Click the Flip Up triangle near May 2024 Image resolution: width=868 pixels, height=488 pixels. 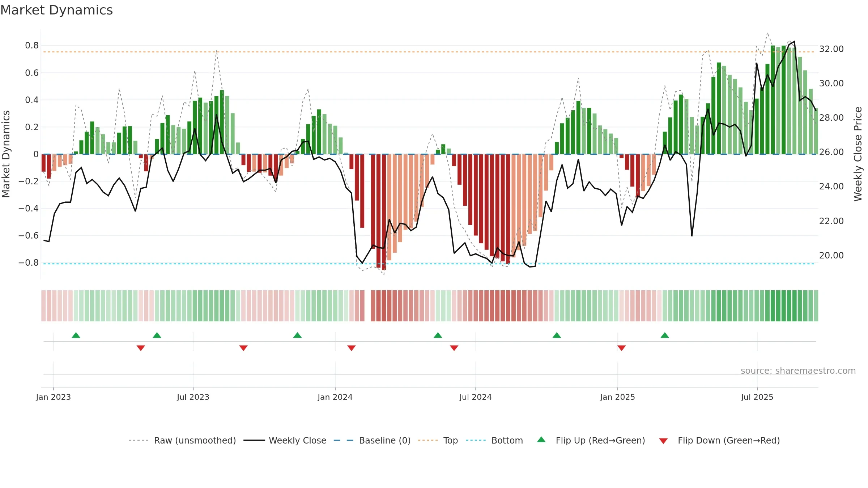[x=438, y=335]
